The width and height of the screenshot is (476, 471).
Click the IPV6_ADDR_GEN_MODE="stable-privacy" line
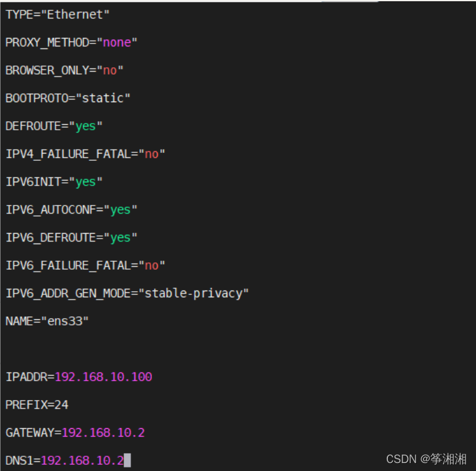(x=127, y=294)
